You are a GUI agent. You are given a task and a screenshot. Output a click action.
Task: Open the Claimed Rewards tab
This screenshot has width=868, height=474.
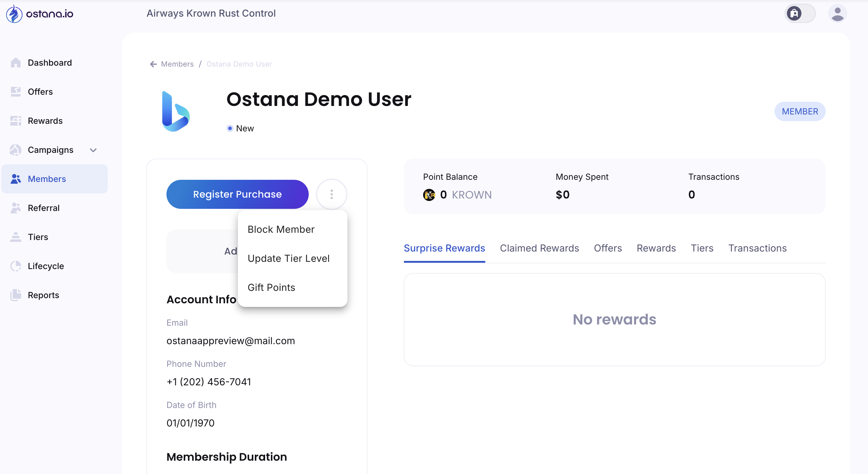pyautogui.click(x=539, y=248)
